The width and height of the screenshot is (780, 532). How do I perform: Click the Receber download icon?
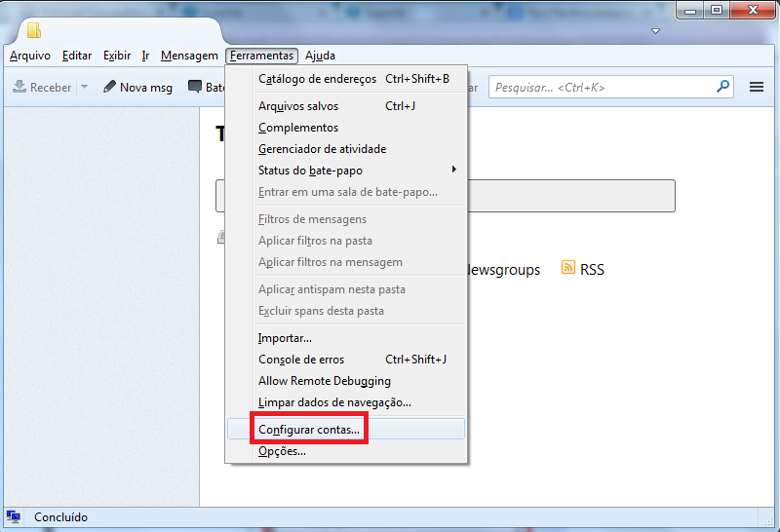(19, 88)
